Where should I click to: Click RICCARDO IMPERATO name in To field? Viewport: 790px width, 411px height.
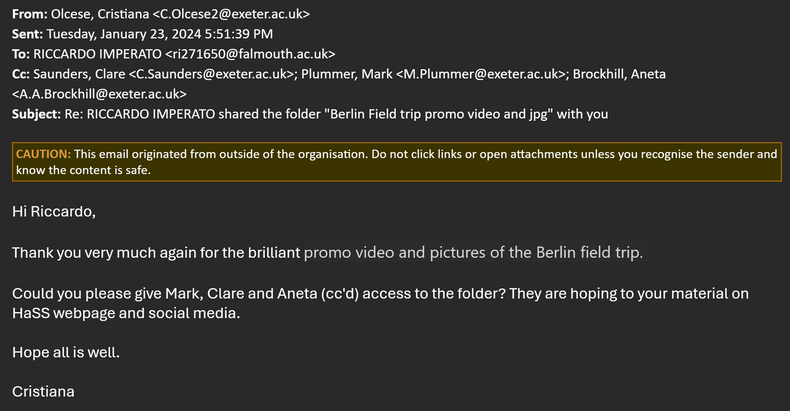click(x=97, y=54)
